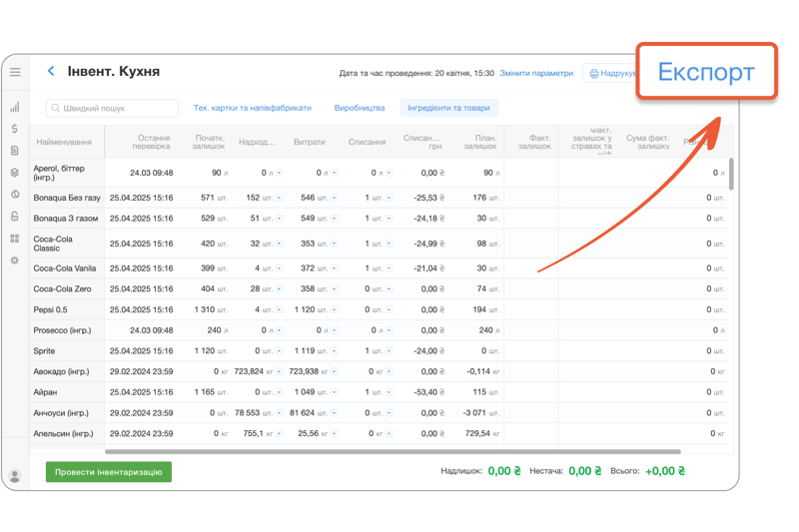Click the 723,824 кг value in Авокадо row

coord(254,371)
